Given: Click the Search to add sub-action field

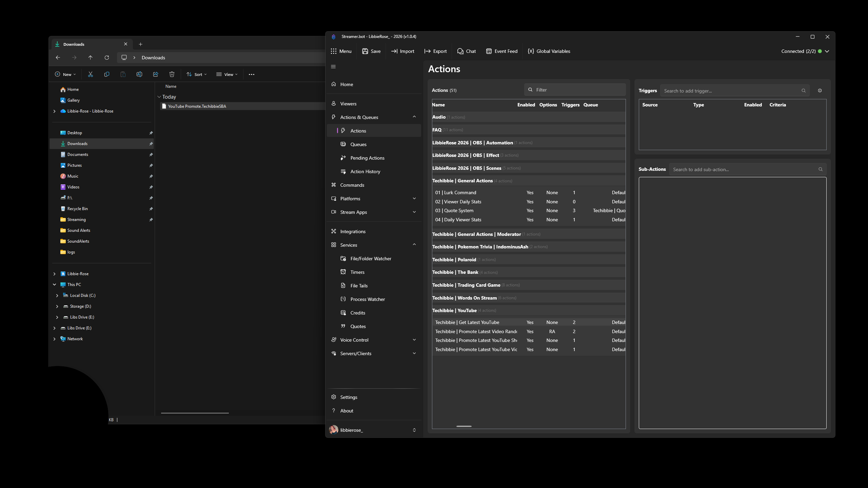Looking at the screenshot, I should tap(748, 169).
